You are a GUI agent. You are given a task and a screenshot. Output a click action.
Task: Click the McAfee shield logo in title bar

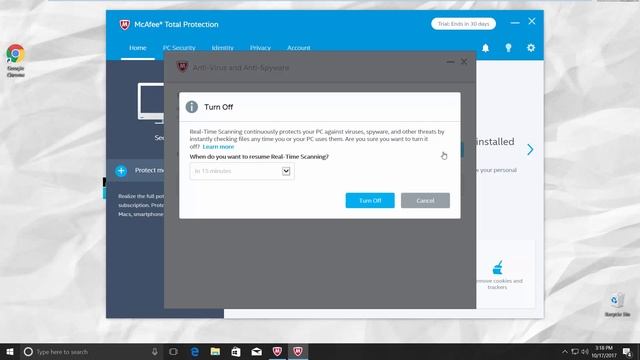coord(124,24)
